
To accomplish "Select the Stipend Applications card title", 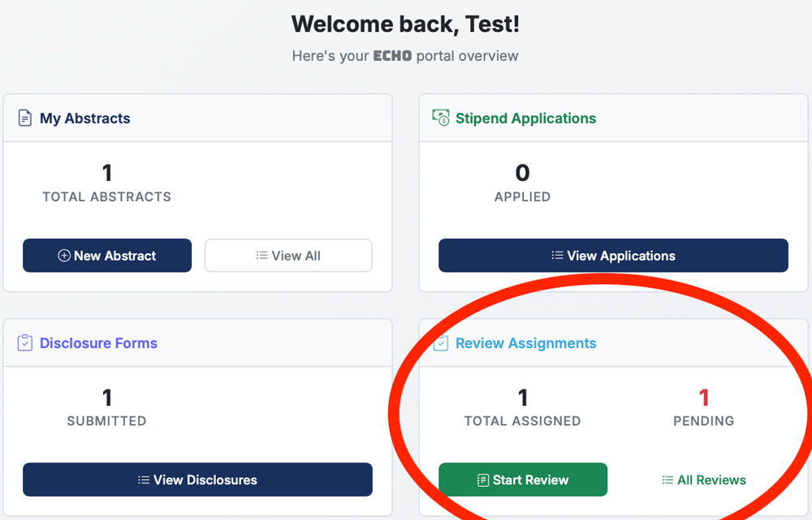I will (x=525, y=118).
